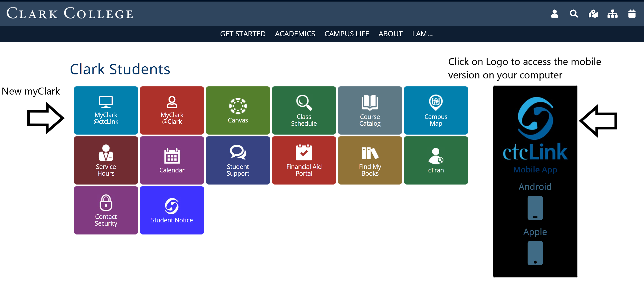Open the Student Support tile

[x=238, y=160]
